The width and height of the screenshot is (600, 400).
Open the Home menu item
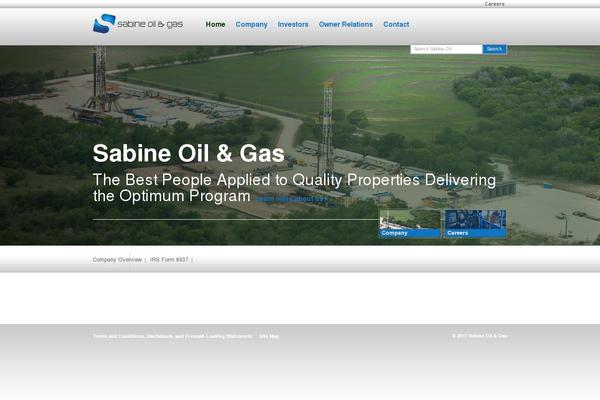click(215, 24)
